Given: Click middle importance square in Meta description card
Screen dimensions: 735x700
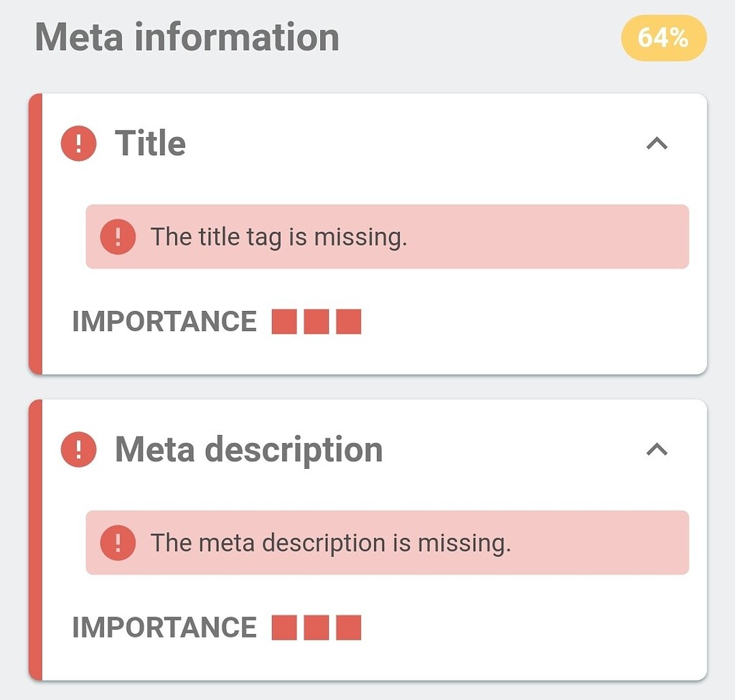Looking at the screenshot, I should pyautogui.click(x=317, y=627).
